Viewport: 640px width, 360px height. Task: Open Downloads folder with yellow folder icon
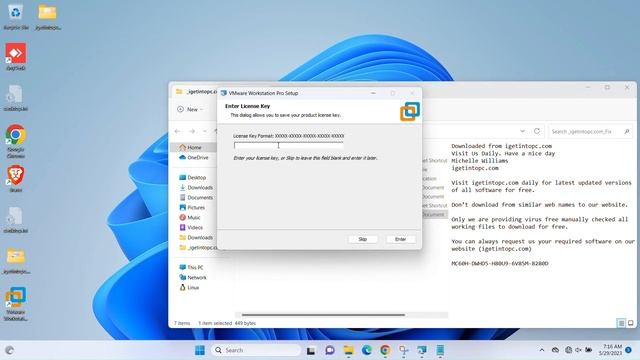196,238
